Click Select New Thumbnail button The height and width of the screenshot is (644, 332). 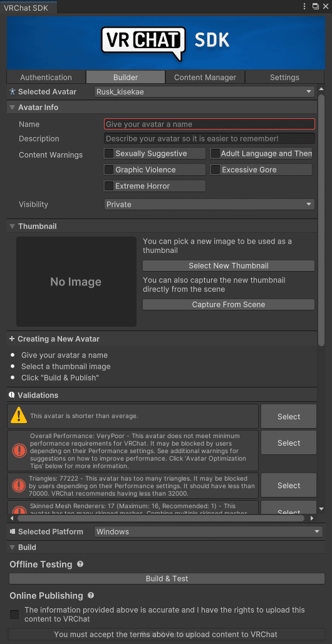pyautogui.click(x=229, y=266)
